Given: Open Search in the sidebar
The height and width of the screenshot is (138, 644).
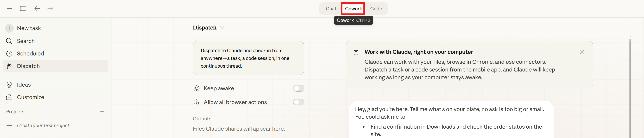Looking at the screenshot, I should pyautogui.click(x=26, y=41).
